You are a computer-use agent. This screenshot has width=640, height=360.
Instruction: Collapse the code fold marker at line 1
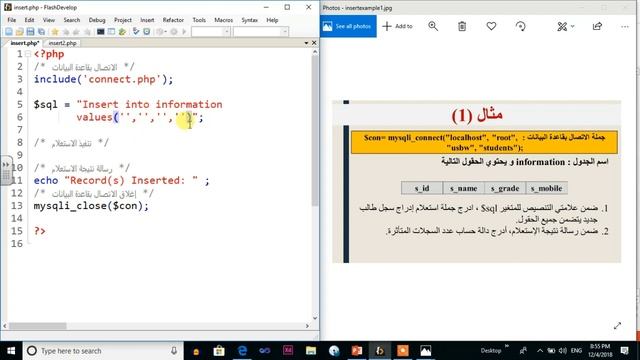28,54
